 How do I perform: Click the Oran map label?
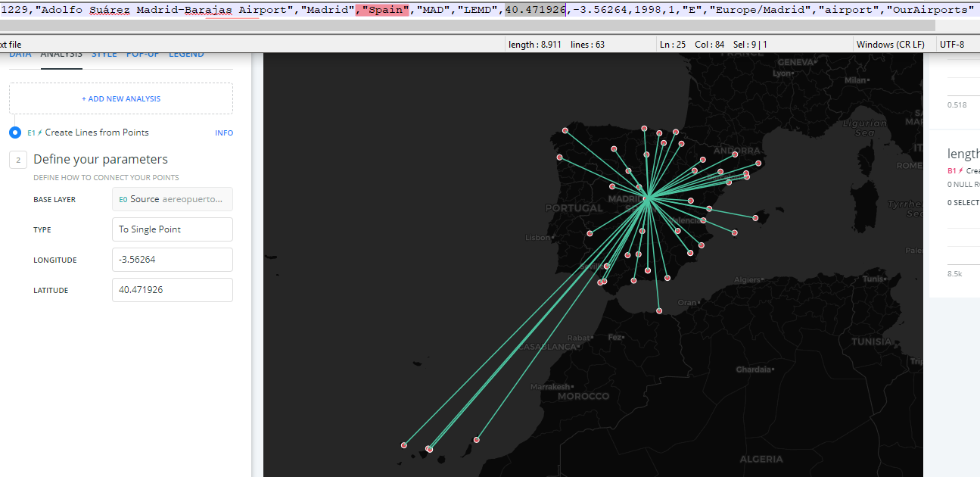686,303
